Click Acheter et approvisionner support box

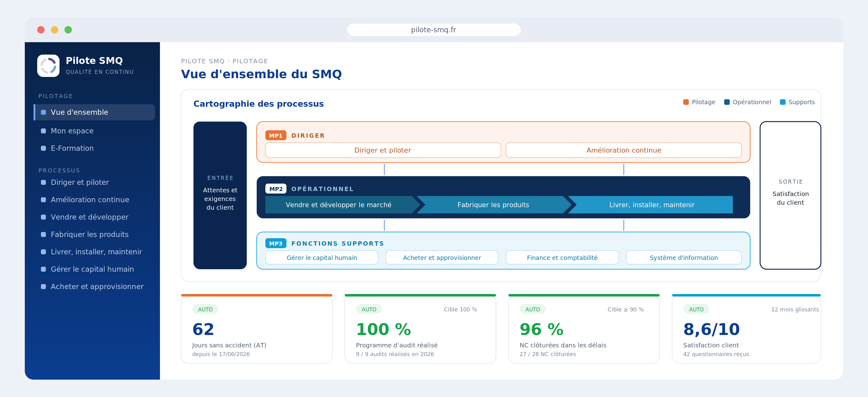coord(442,258)
